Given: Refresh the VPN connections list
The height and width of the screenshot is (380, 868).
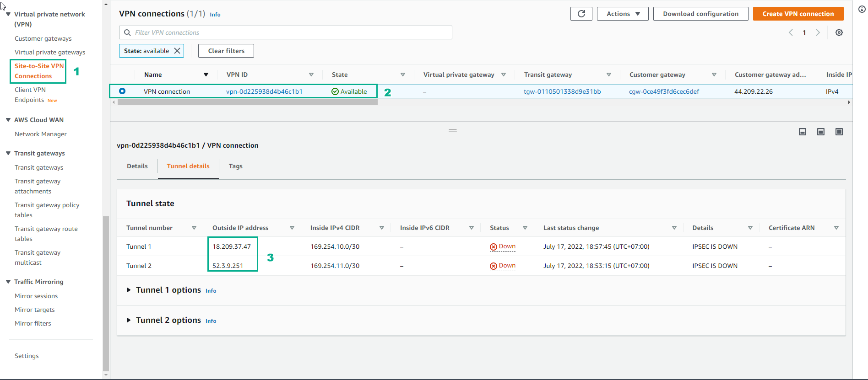Looking at the screenshot, I should (x=581, y=14).
